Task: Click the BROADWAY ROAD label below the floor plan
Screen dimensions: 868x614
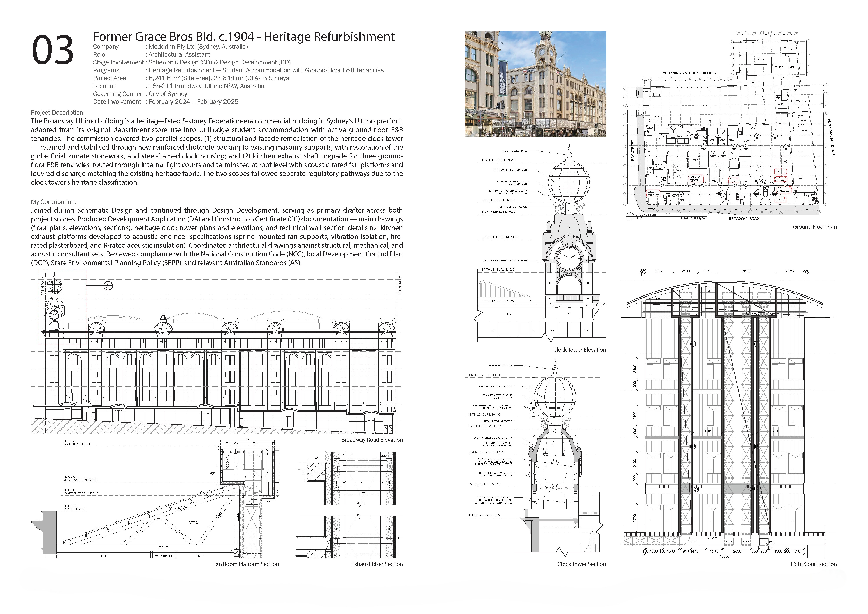Action: [x=744, y=219]
